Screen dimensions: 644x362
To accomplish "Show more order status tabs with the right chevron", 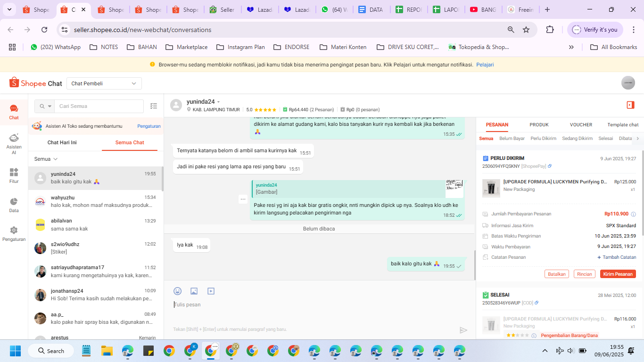I will [637, 139].
